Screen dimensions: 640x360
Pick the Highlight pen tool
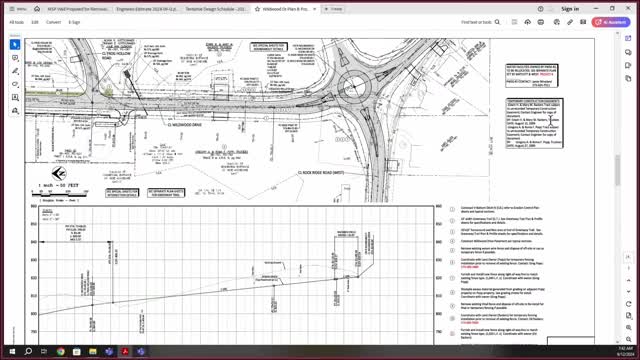[x=15, y=71]
